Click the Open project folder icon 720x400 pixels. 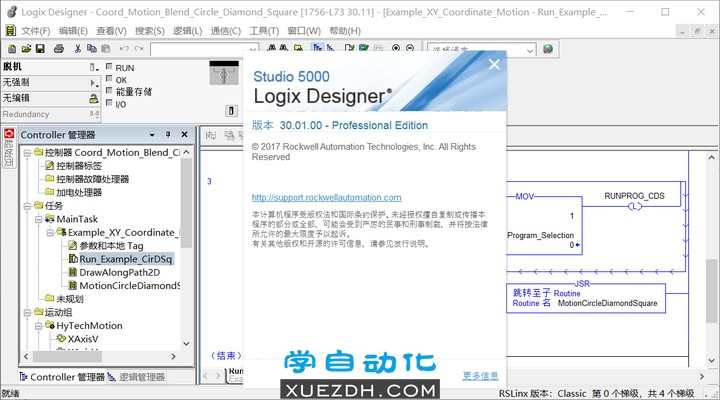(26, 48)
